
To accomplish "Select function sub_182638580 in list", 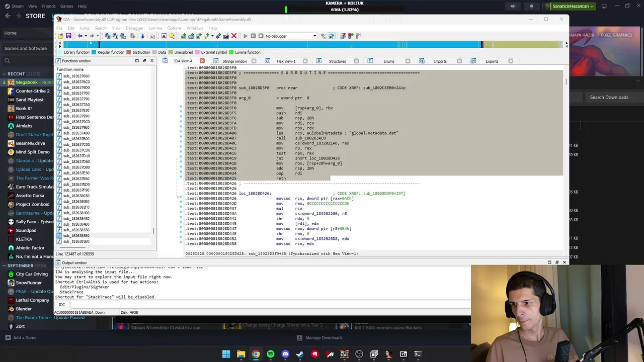I will pos(76,236).
